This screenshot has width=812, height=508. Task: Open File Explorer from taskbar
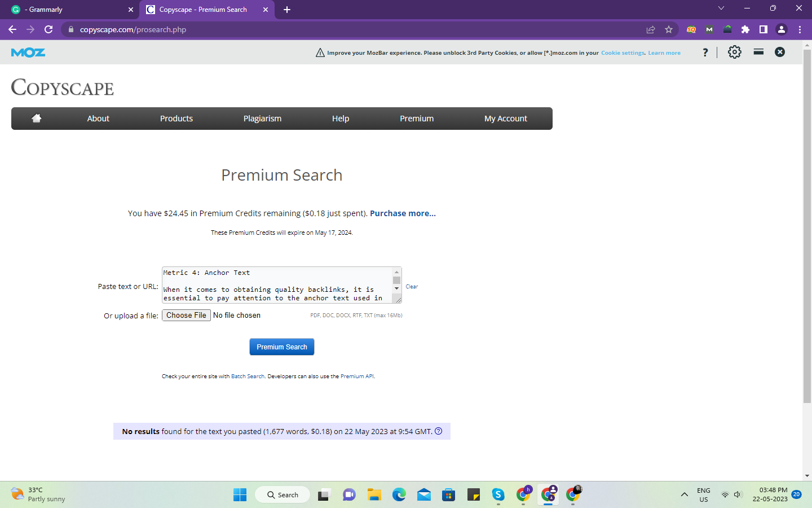pyautogui.click(x=374, y=495)
